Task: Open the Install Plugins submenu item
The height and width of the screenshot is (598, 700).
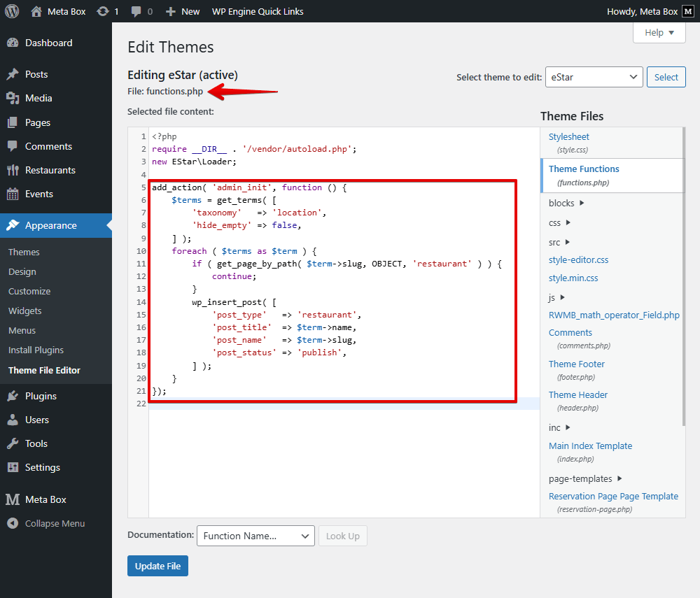Action: pyautogui.click(x=36, y=350)
